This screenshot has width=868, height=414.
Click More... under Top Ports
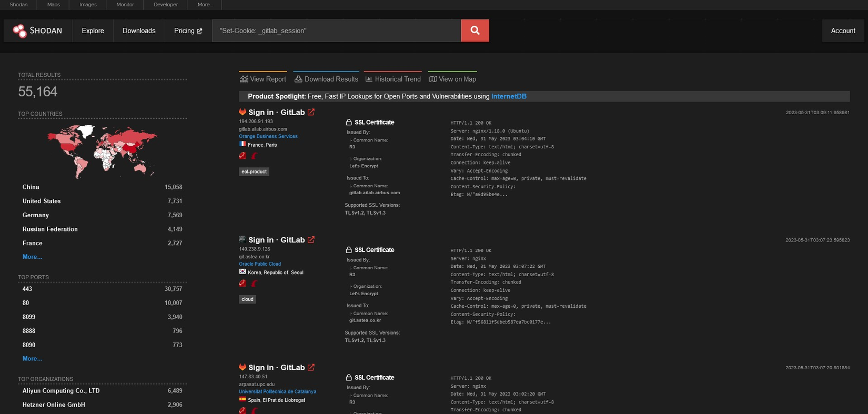(x=33, y=359)
